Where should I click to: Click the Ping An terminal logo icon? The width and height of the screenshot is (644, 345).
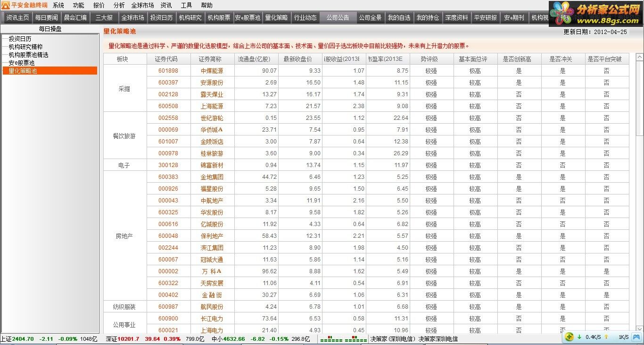[x=5, y=5]
